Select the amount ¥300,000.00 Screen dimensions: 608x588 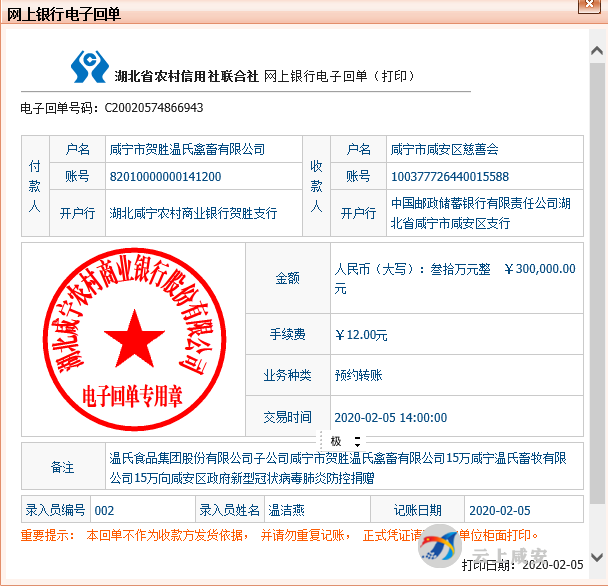pos(540,268)
